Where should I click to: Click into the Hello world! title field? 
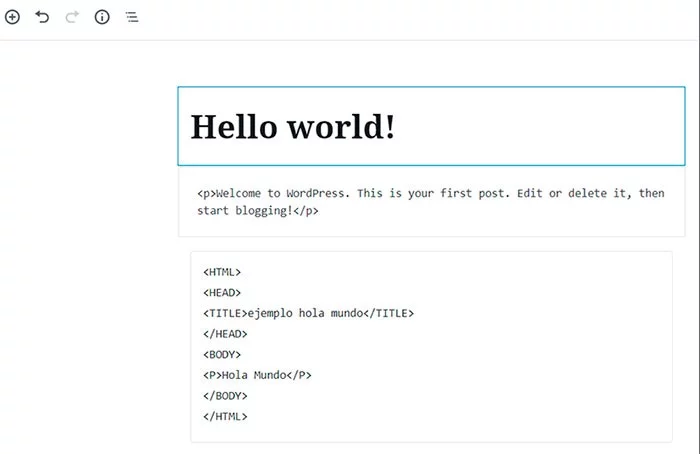click(431, 126)
